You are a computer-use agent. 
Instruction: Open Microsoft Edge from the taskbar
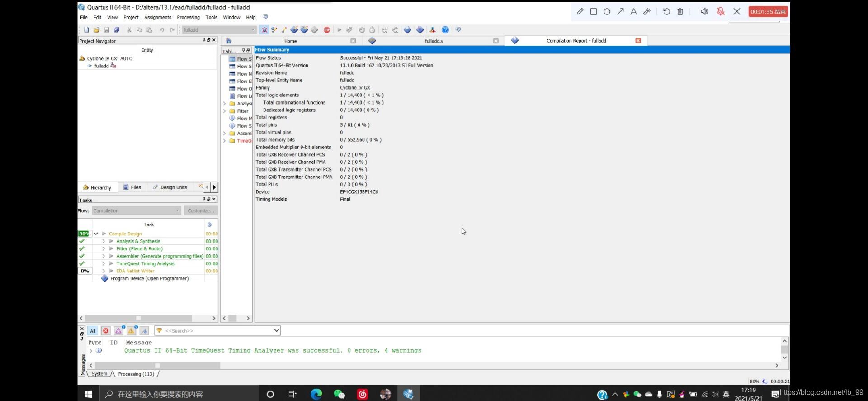point(316,394)
